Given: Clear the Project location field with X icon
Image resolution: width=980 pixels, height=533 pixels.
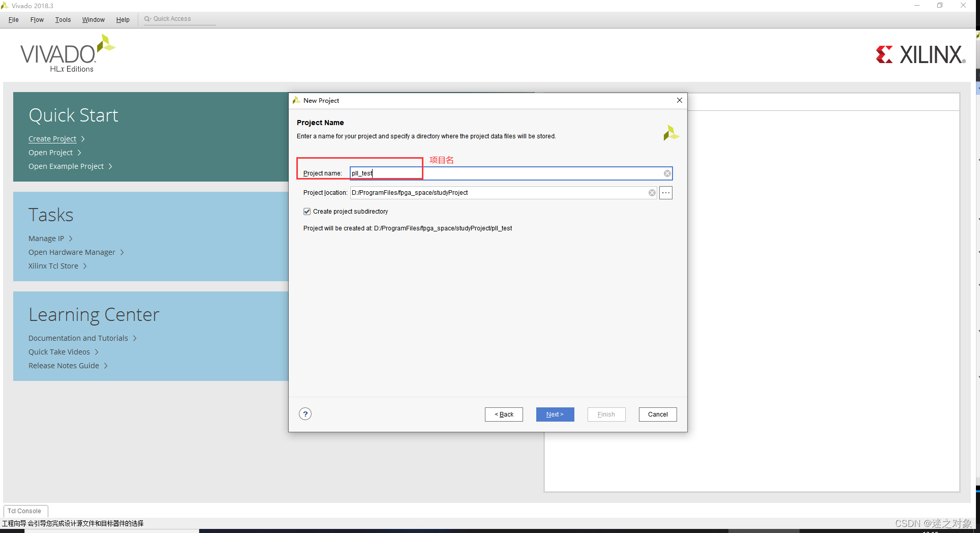Looking at the screenshot, I should click(652, 193).
